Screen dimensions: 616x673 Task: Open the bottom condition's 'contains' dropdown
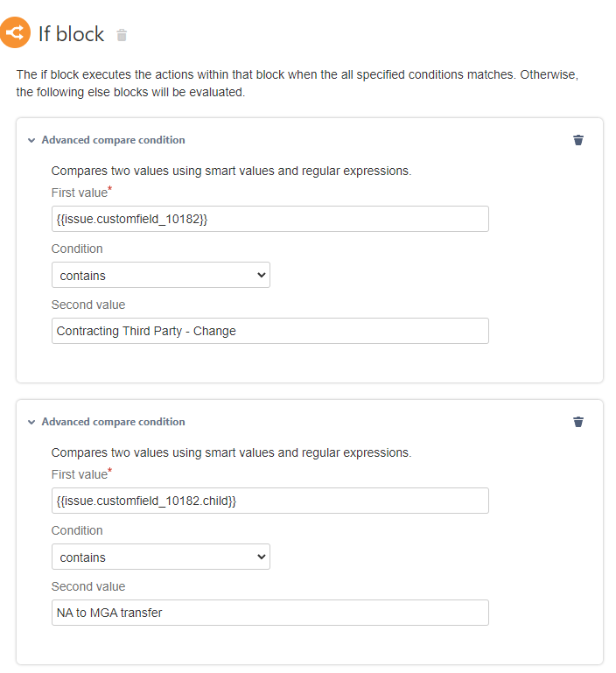click(161, 557)
